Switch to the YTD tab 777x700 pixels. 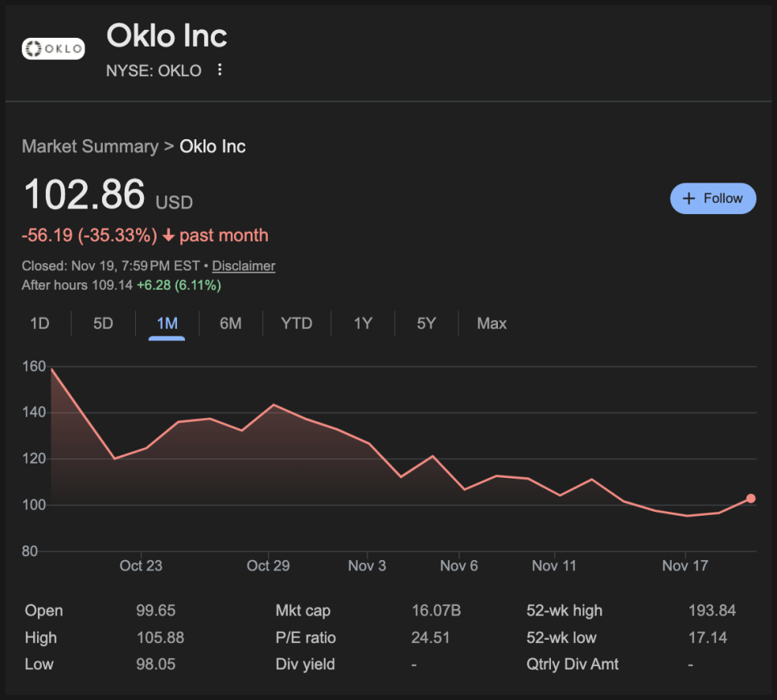pyautogui.click(x=296, y=323)
